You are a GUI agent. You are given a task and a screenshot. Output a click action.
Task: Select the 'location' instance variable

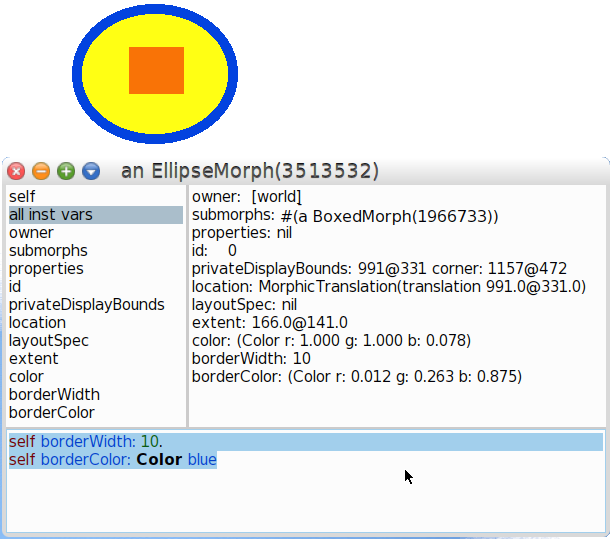pyautogui.click(x=37, y=323)
